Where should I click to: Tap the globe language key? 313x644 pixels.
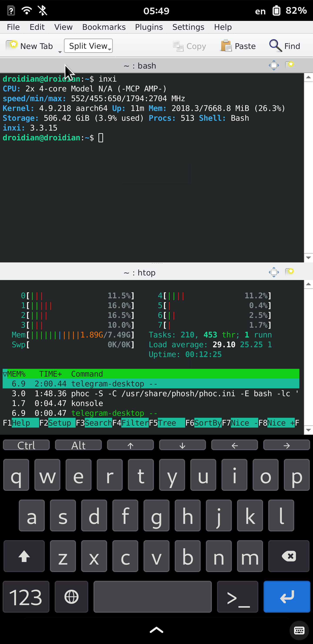point(72,597)
